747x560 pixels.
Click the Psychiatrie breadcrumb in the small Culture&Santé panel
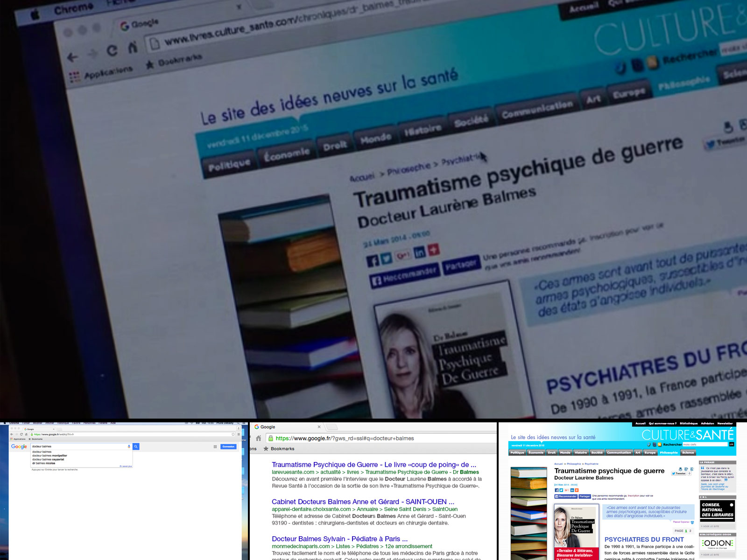click(x=592, y=464)
